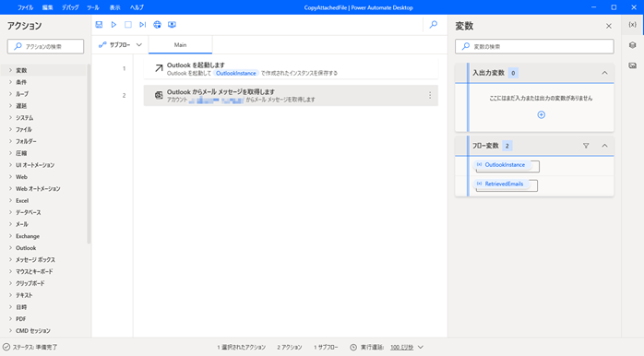Add an input or output variable plus icon
The height and width of the screenshot is (356, 644).
tap(542, 115)
